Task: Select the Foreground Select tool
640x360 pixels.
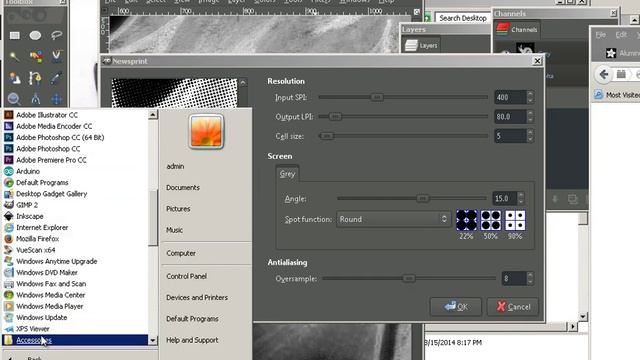Action: pyautogui.click(x=15, y=78)
